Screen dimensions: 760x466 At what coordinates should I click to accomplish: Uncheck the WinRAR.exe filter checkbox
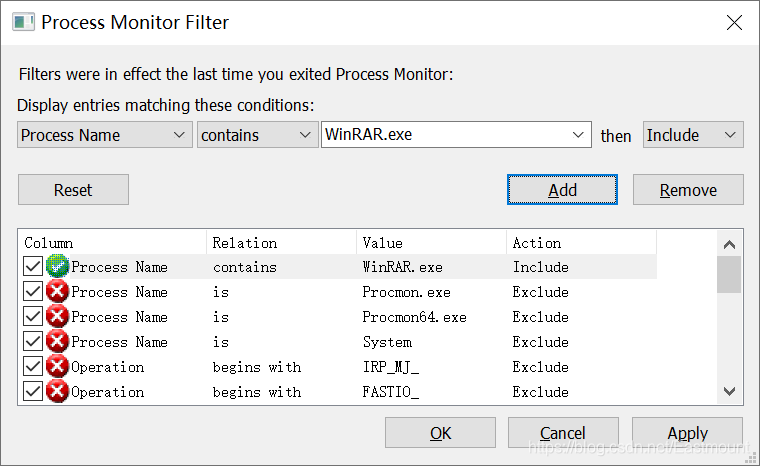click(33, 267)
